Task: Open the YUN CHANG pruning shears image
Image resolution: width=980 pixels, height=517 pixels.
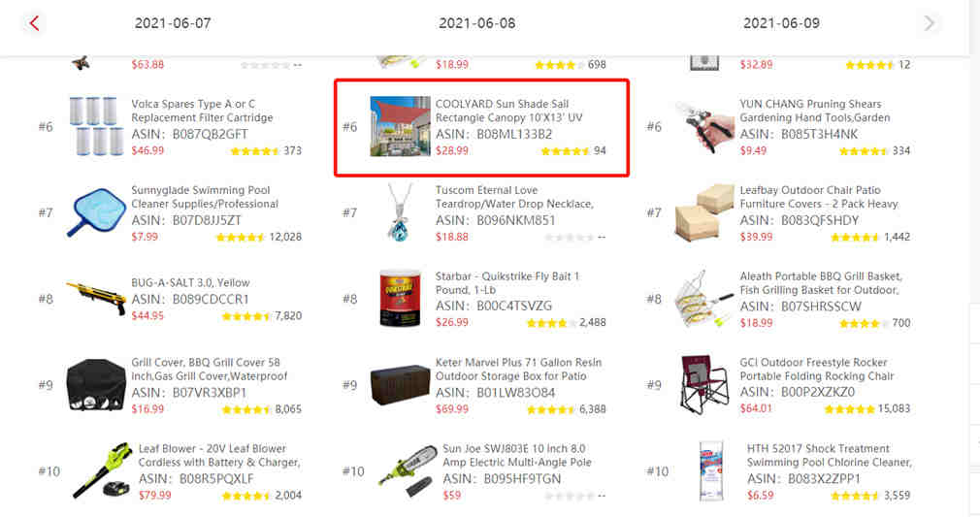Action: coord(704,127)
